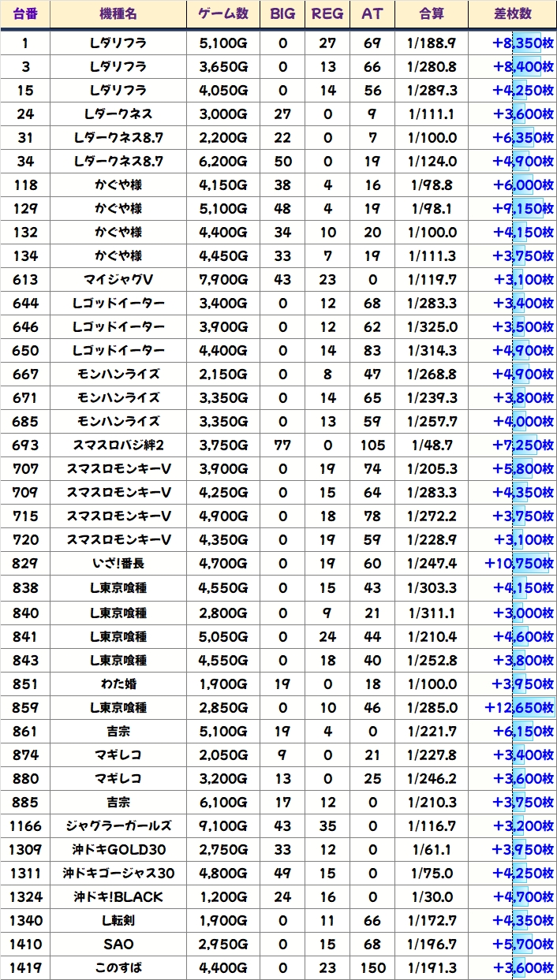Click machine name L転剣
The height and width of the screenshot is (980, 557).
tap(118, 920)
